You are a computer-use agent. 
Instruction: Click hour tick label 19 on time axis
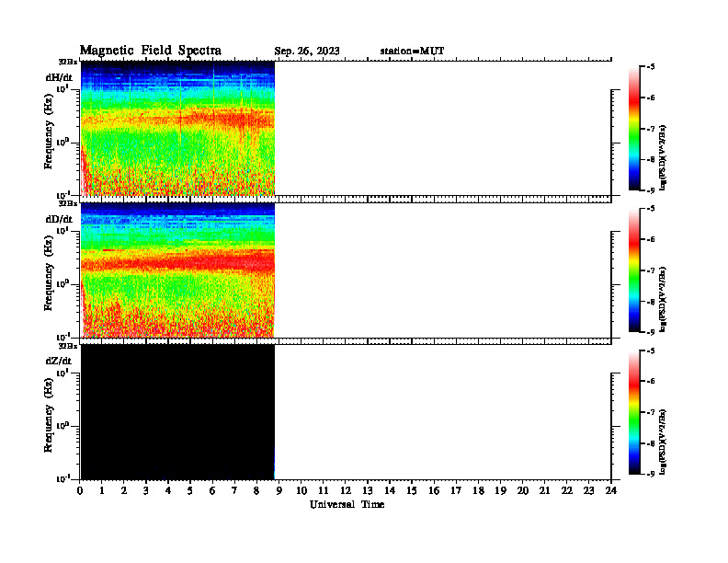(500, 490)
